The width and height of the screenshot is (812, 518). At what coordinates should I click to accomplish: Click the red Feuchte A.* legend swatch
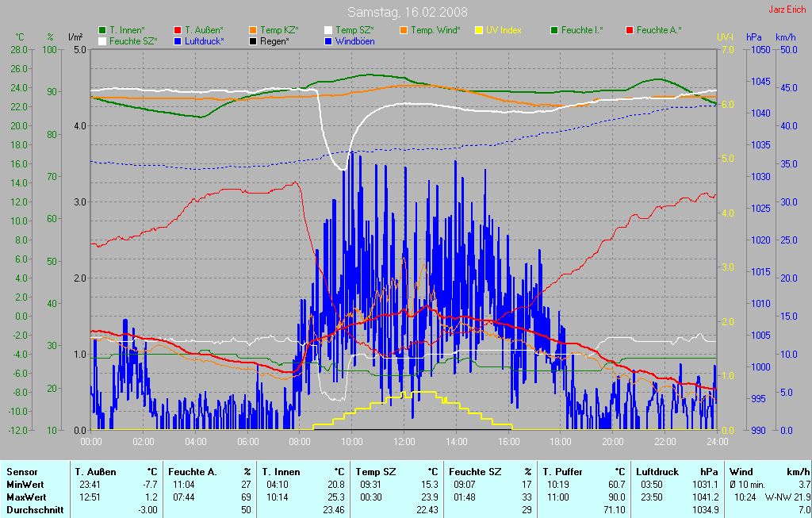[630, 31]
